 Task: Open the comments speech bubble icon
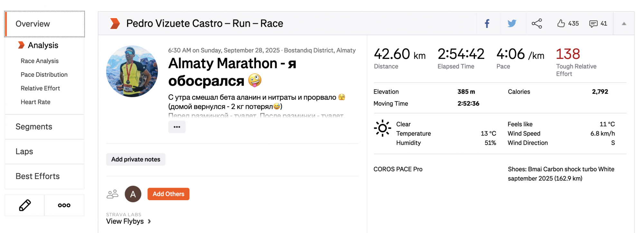point(593,24)
